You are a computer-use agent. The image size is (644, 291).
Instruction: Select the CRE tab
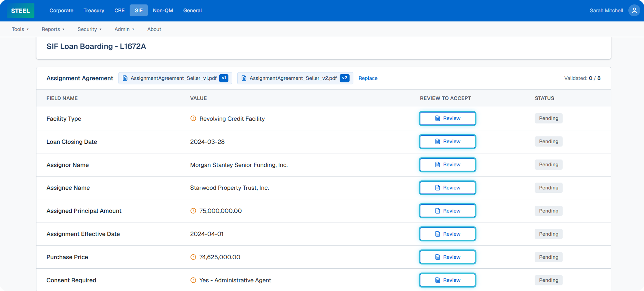120,10
